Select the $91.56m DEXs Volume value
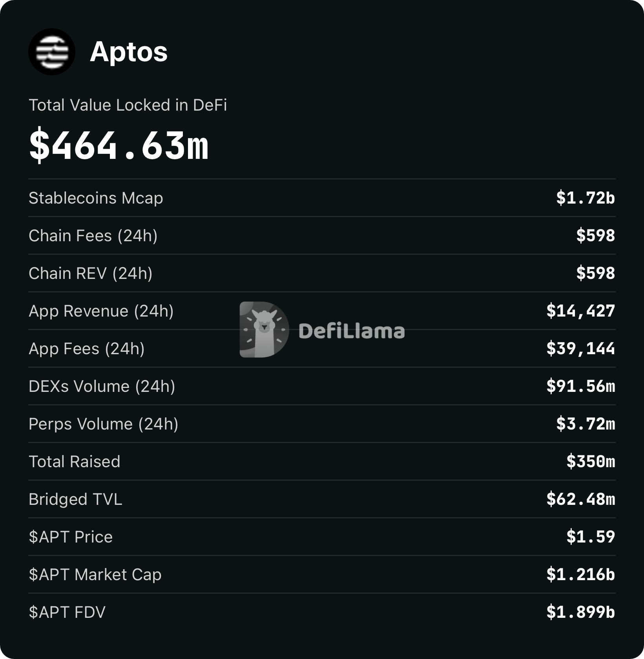This screenshot has height=659, width=644. [580, 386]
